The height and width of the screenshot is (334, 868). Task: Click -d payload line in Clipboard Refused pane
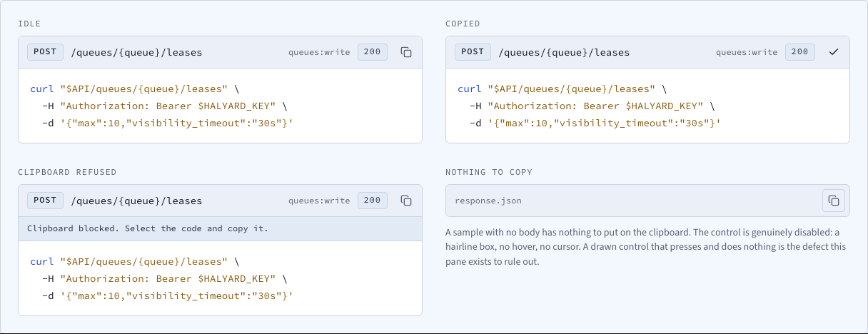pos(168,296)
